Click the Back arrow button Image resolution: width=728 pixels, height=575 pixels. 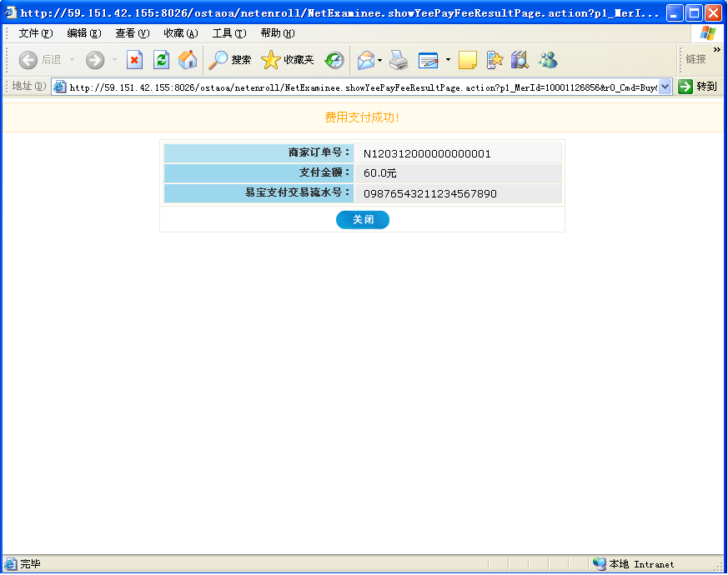point(28,60)
